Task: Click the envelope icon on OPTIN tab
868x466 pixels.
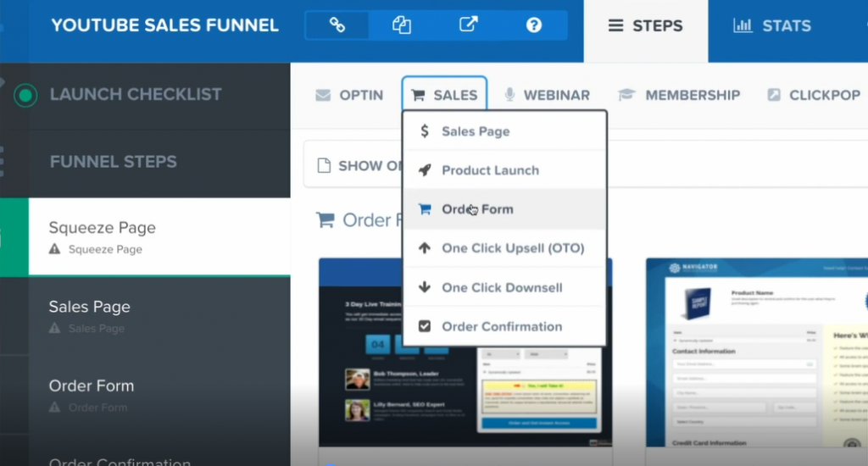Action: [323, 95]
